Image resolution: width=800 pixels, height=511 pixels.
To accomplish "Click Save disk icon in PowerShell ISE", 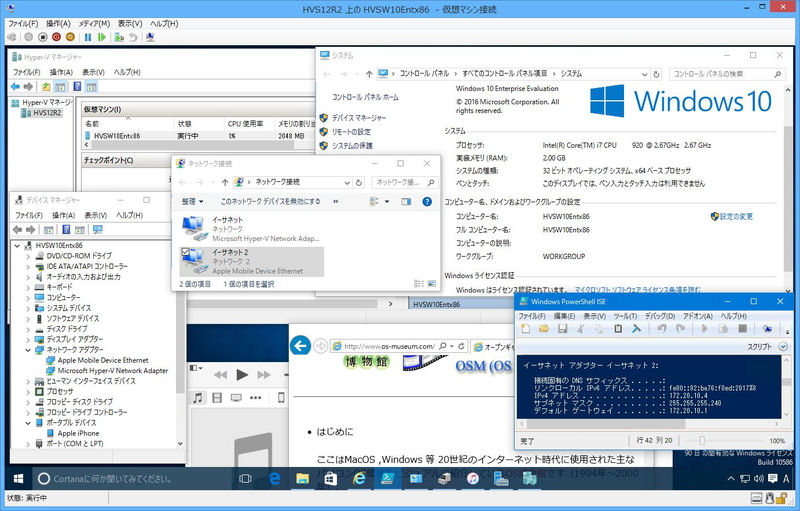I will pos(562,329).
